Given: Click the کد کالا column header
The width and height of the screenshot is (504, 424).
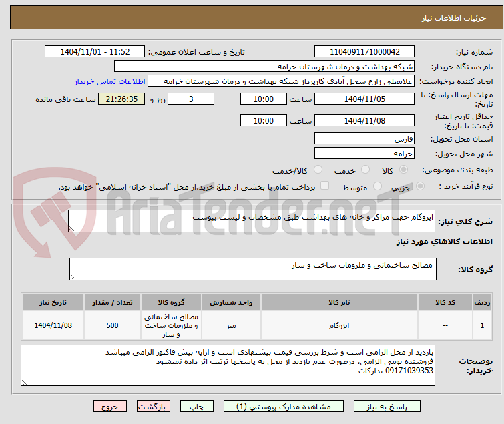Looking at the screenshot, I should point(445,302).
